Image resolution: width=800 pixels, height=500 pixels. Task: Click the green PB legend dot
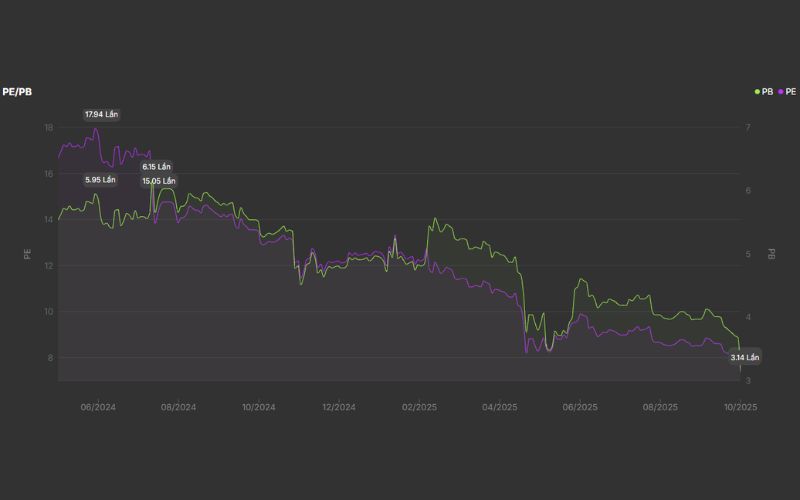tap(757, 91)
